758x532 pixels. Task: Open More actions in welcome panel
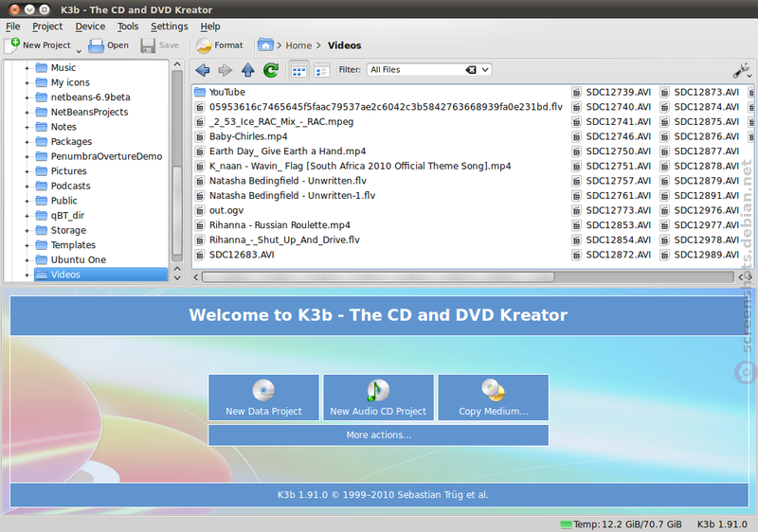(x=378, y=434)
